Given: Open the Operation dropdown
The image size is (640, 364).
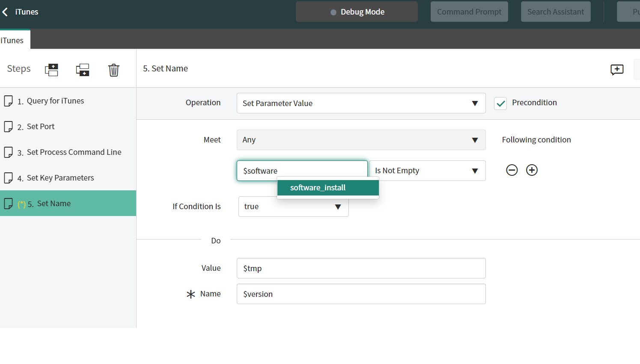Looking at the screenshot, I should 361,103.
